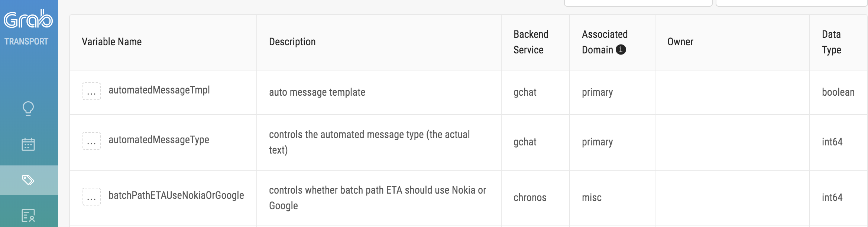Open options menu for automatedMessageType
868x227 pixels.
[x=91, y=141]
